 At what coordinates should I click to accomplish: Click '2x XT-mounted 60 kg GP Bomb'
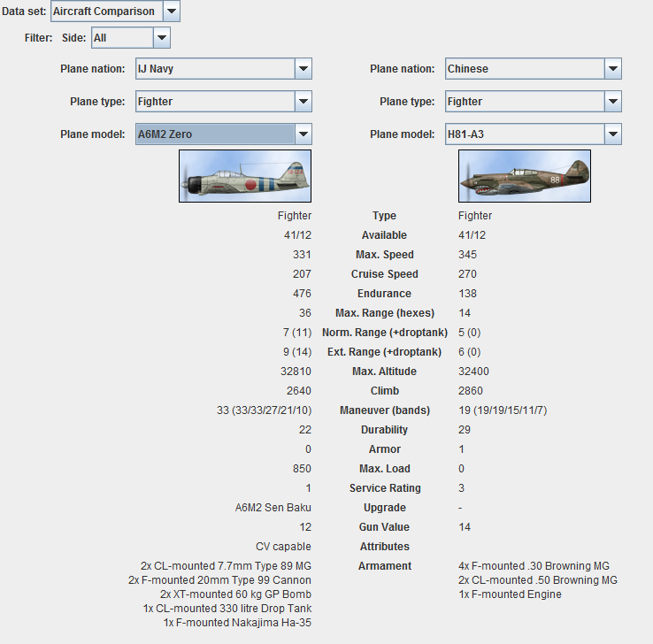235,594
